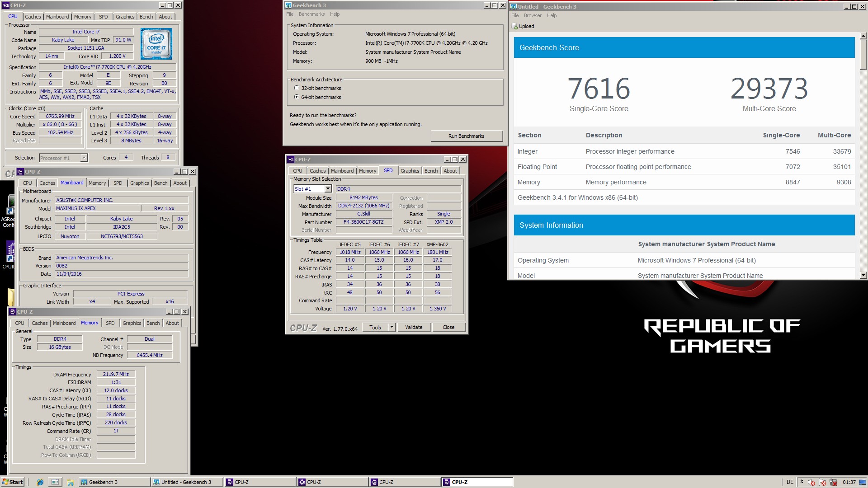Click the flag notification icon in system tray
Image resolution: width=868 pixels, height=488 pixels.
point(822,482)
